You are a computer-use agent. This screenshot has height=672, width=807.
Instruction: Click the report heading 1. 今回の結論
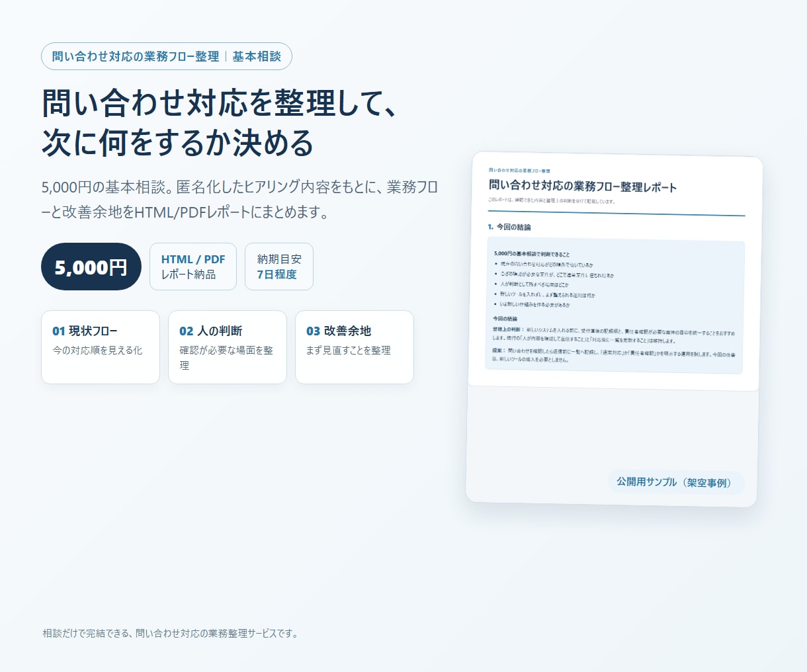pos(509,227)
